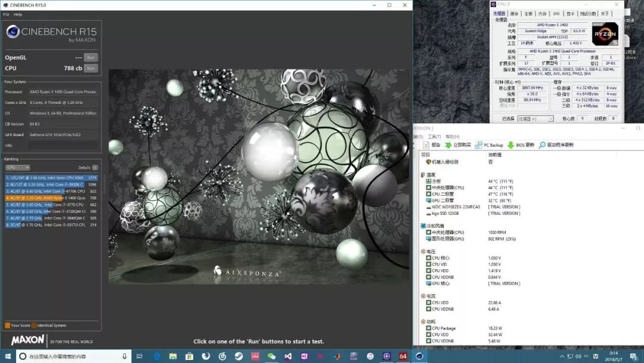Click the Info field under Your System
This screenshot has width=644, height=363.
[63, 145]
